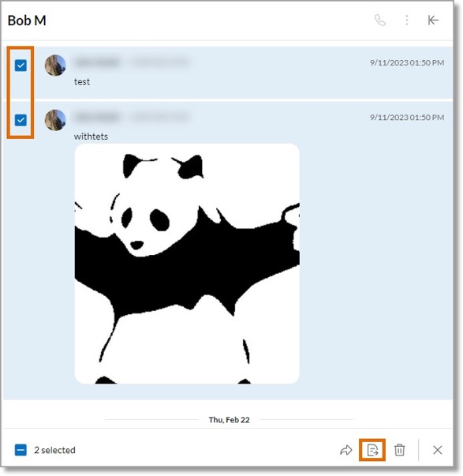Screen dimensions: 463x476
Task: Click the sender avatar on the "withtets" message
Action: pos(55,120)
